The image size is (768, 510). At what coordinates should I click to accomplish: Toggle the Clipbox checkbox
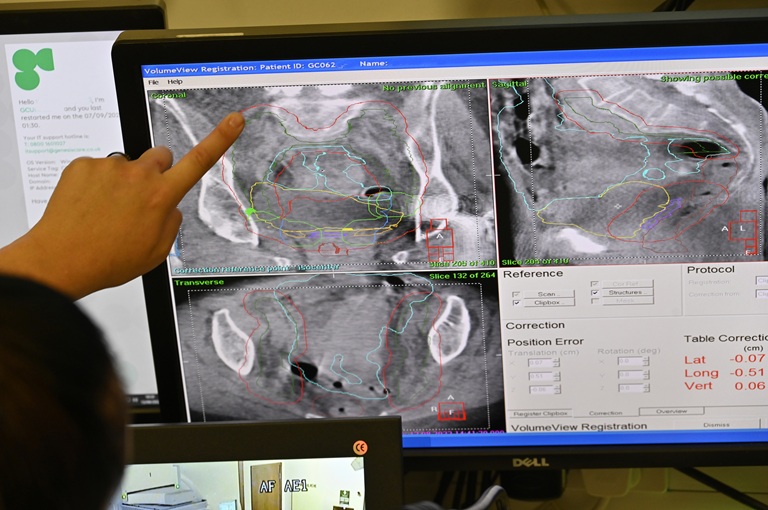click(x=516, y=303)
